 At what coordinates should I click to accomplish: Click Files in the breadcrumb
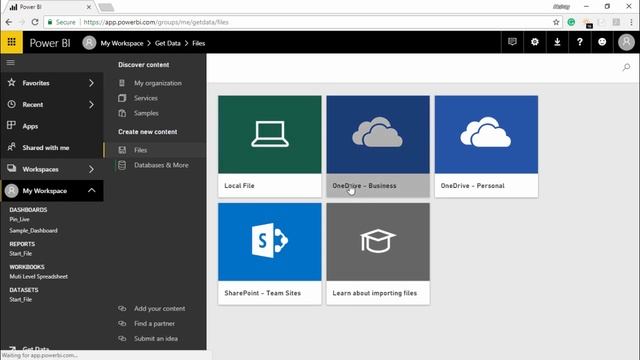point(198,43)
